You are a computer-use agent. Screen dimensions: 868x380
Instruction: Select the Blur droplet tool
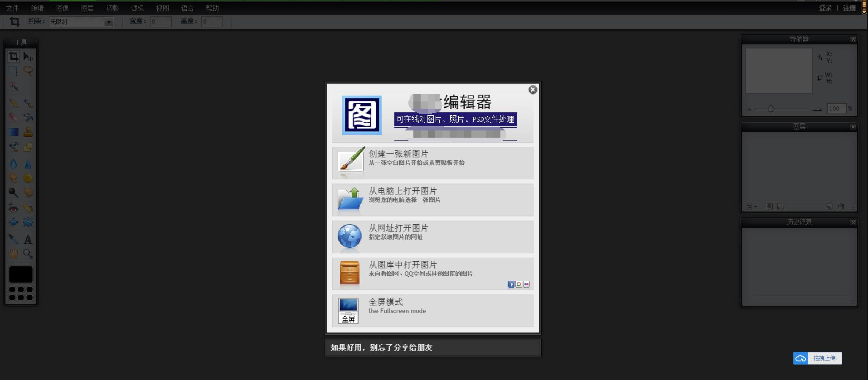click(x=14, y=164)
